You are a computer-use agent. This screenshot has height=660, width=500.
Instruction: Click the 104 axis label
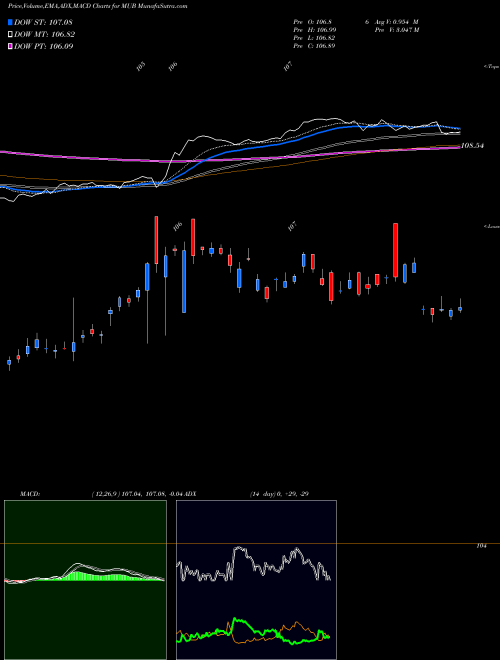[481, 546]
